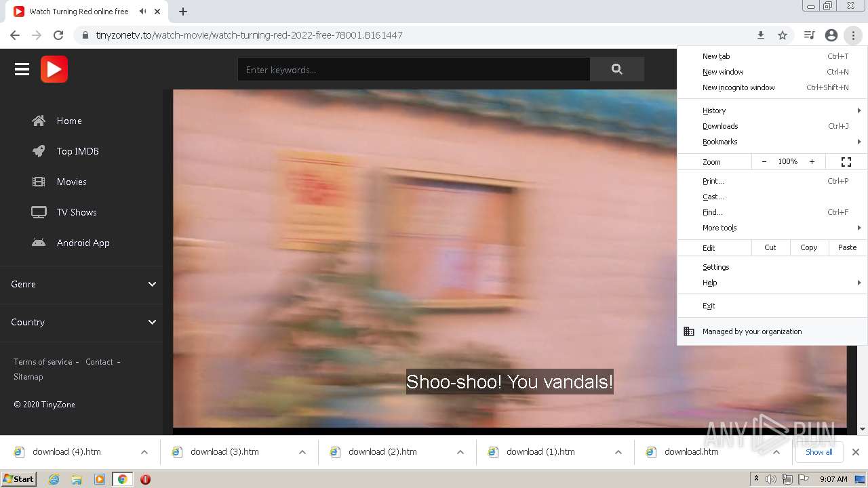This screenshot has height=488, width=868.
Task: Open download (2).htm file
Action: coord(382,452)
